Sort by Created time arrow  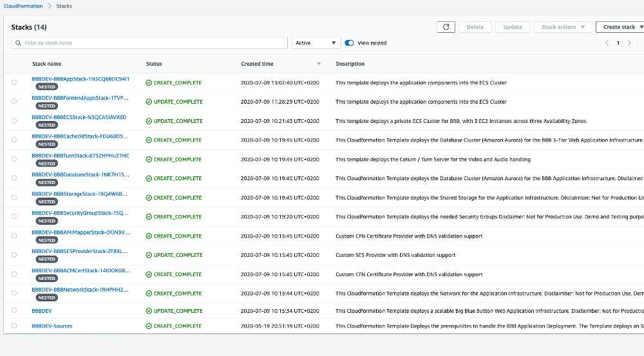[319, 64]
